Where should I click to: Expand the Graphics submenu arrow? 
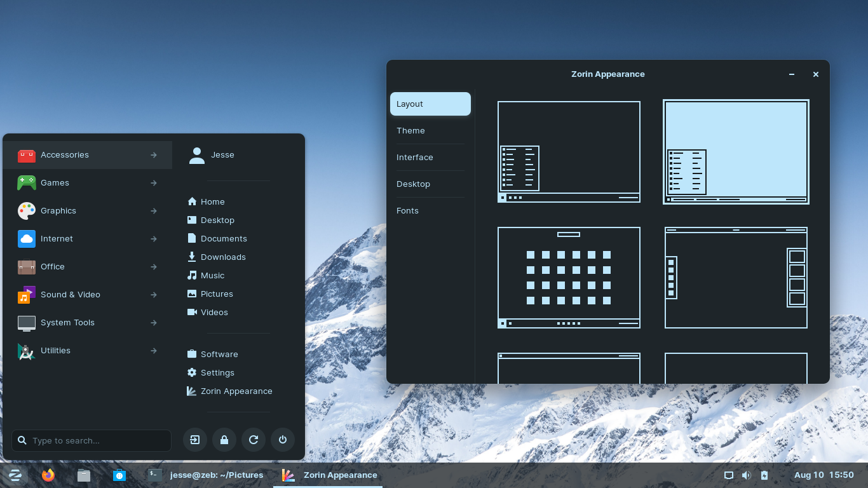tap(154, 211)
